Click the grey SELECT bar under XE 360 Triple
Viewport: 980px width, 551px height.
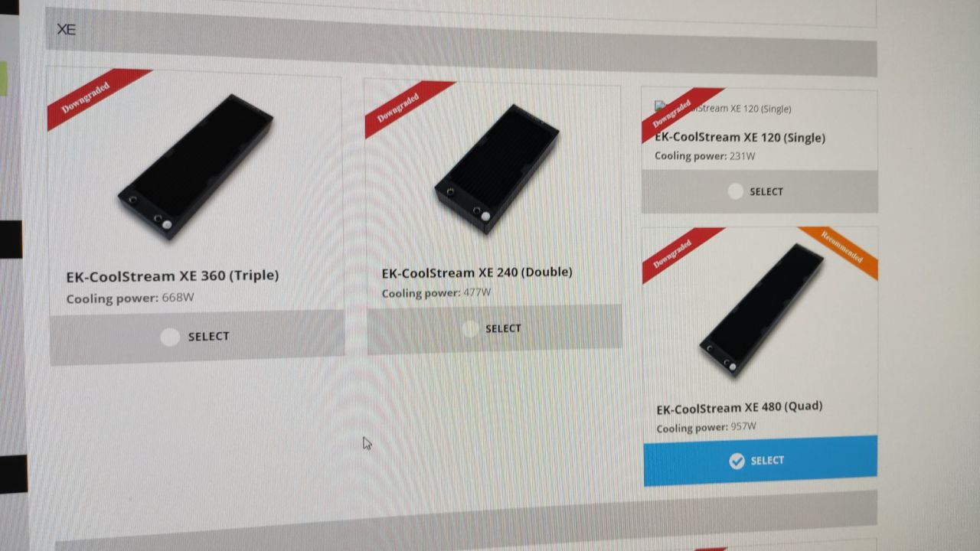point(197,337)
